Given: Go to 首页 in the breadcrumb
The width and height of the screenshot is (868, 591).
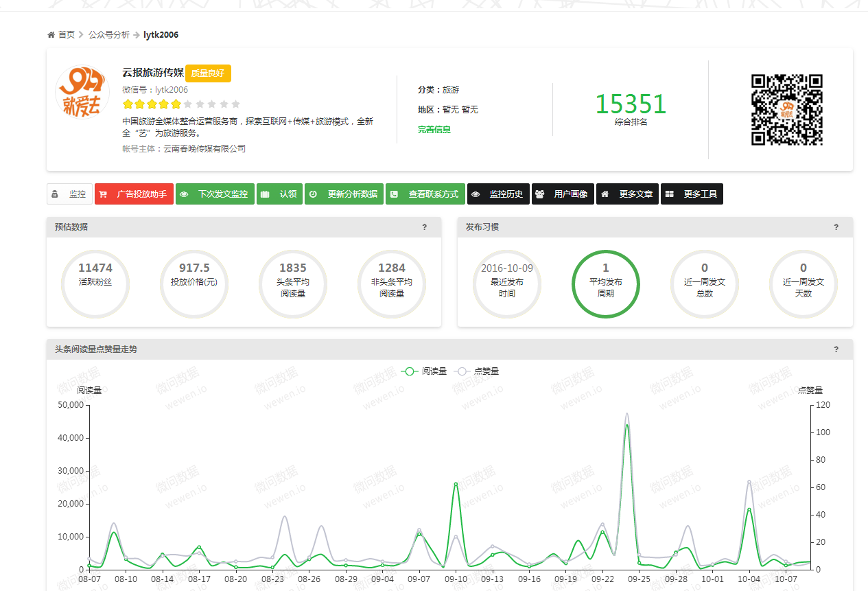Looking at the screenshot, I should coord(67,34).
